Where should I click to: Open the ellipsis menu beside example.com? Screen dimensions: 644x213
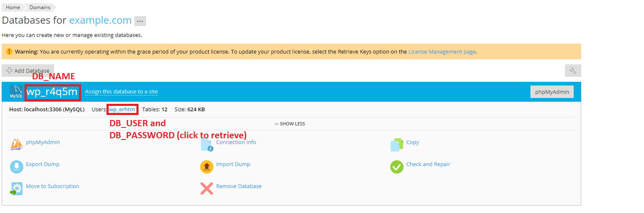140,21
